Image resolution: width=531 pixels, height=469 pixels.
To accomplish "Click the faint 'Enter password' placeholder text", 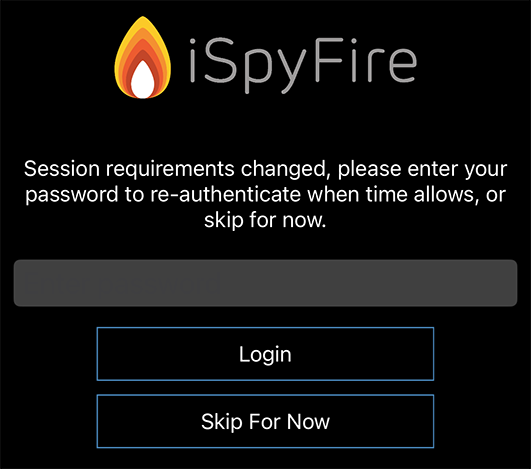I will tap(123, 284).
